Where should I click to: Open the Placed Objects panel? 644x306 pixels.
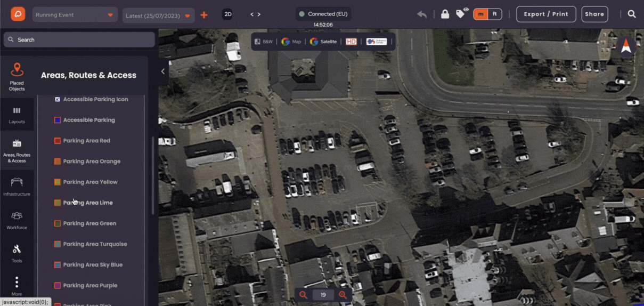pyautogui.click(x=17, y=77)
